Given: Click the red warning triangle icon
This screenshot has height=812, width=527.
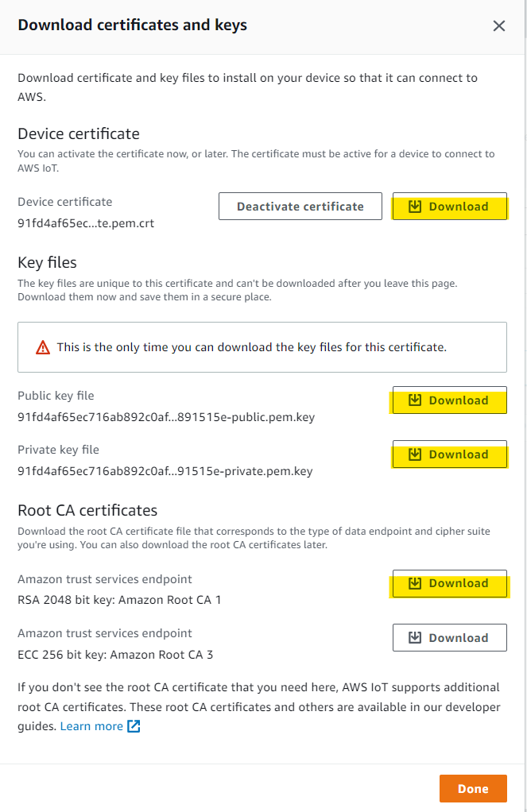Looking at the screenshot, I should (44, 346).
